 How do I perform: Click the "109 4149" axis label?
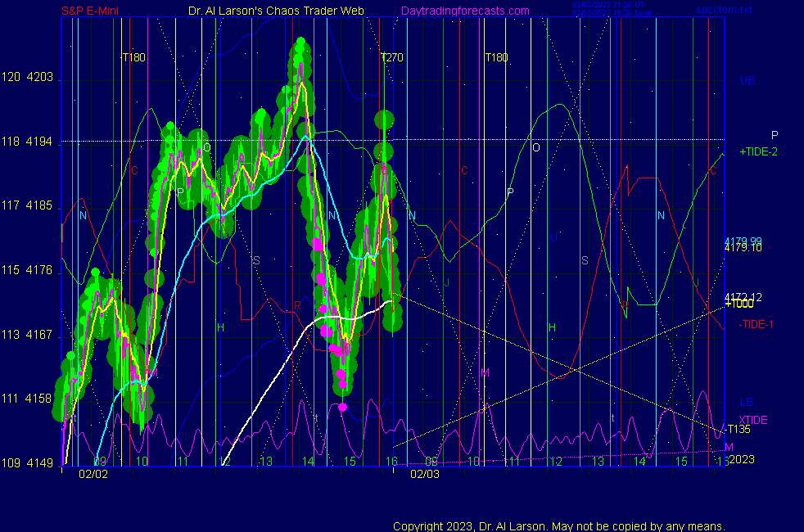[x=27, y=463]
